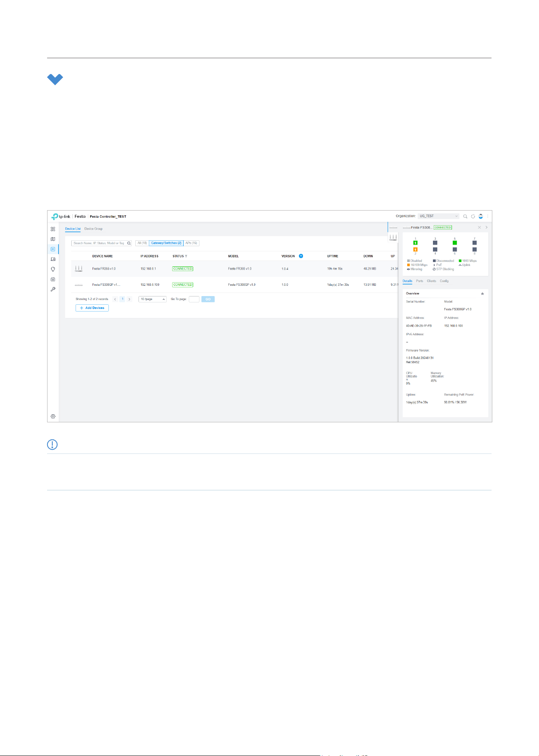Select switch port 4 in port panel
Viewport: 539px width, 756px height.
coord(435,250)
